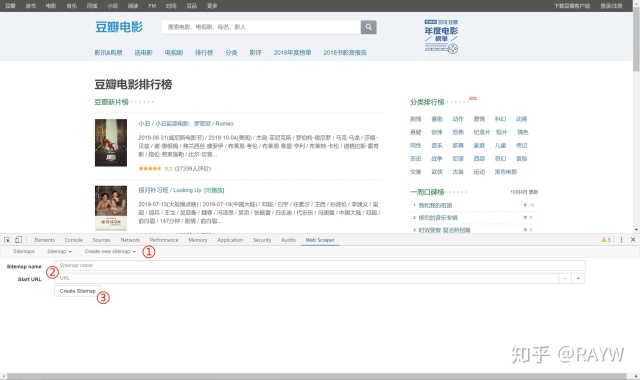
Task: Open the 银河补习班 movie poster
Action: [x=111, y=208]
